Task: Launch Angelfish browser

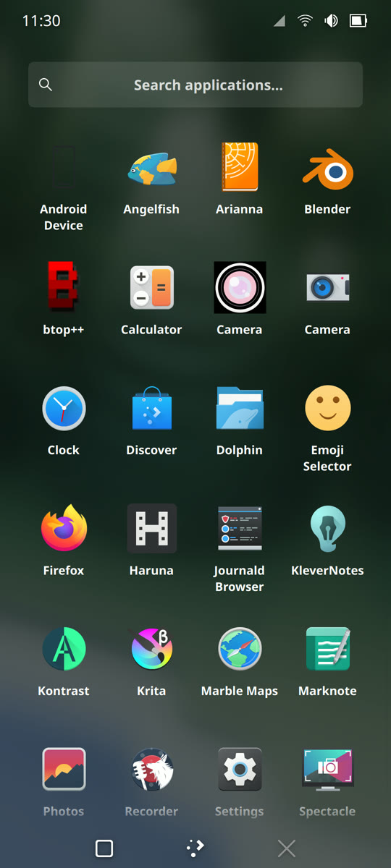Action: click(x=151, y=179)
